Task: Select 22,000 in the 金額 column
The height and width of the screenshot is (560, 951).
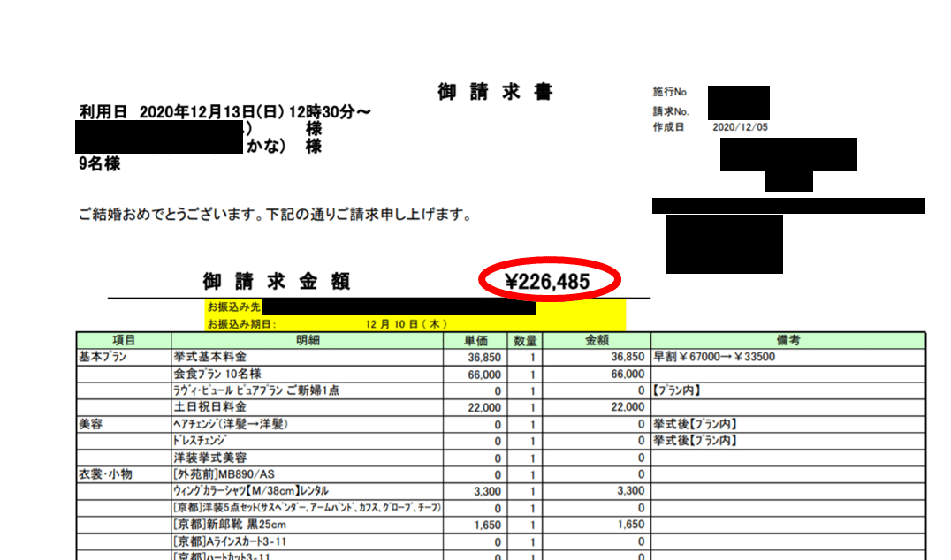Action: 628,408
